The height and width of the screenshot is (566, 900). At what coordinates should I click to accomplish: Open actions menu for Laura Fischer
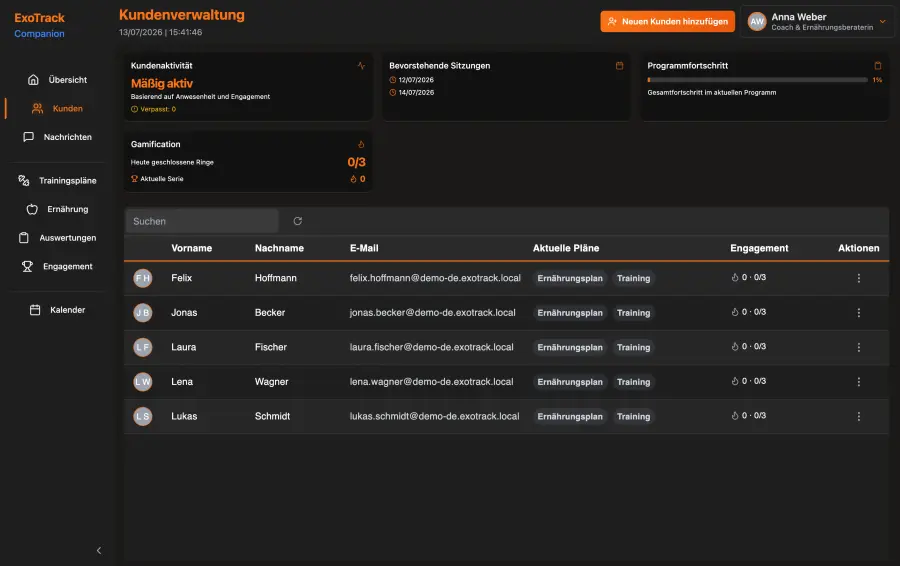[x=859, y=347]
